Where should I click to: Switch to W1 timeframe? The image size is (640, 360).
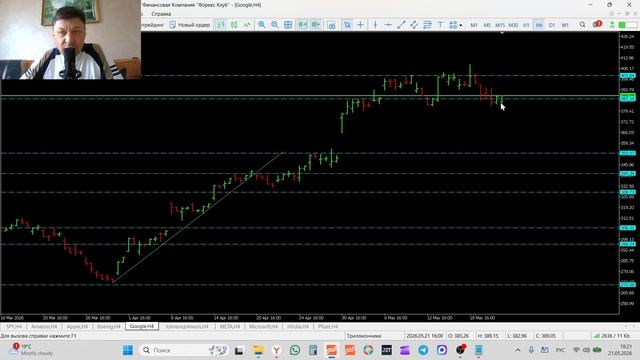coord(565,25)
